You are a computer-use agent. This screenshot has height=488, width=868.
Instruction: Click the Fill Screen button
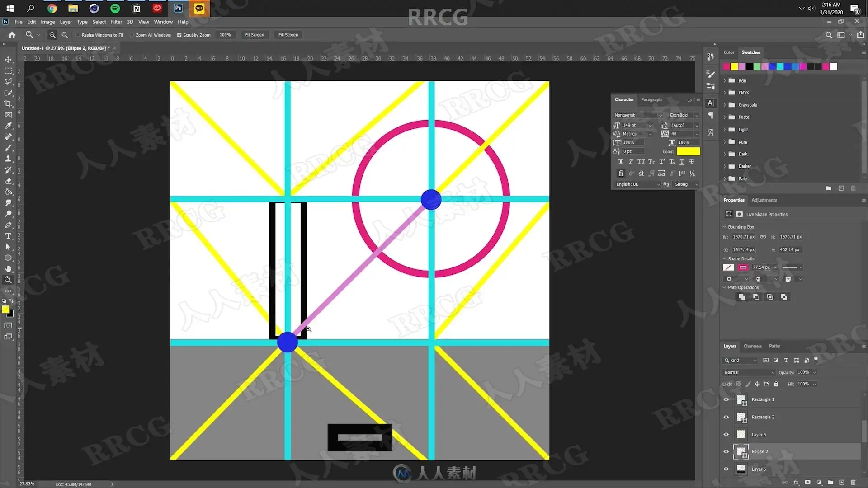[288, 35]
